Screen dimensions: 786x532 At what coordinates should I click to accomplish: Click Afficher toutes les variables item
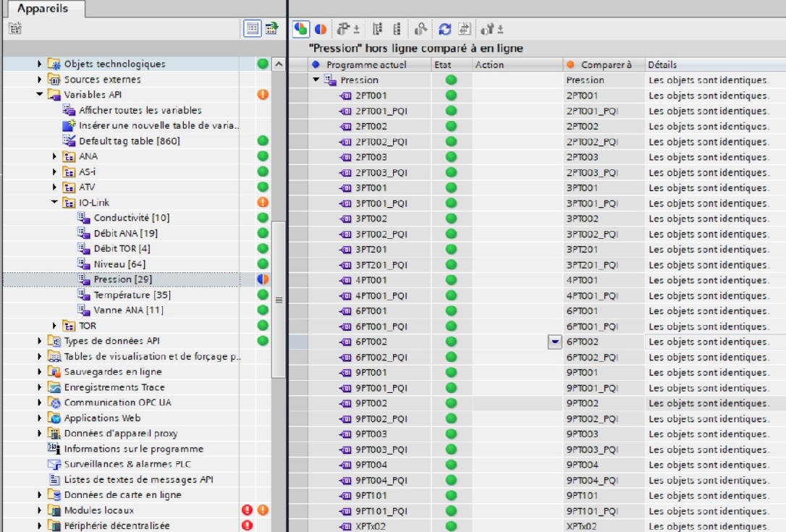140,111
